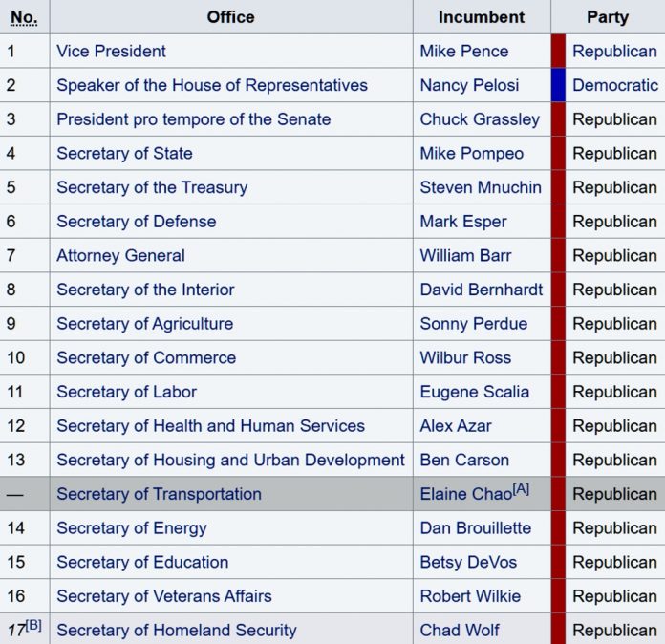This screenshot has height=644, width=665.
Task: Click the blue Democratic party color cell
Action: pos(559,85)
